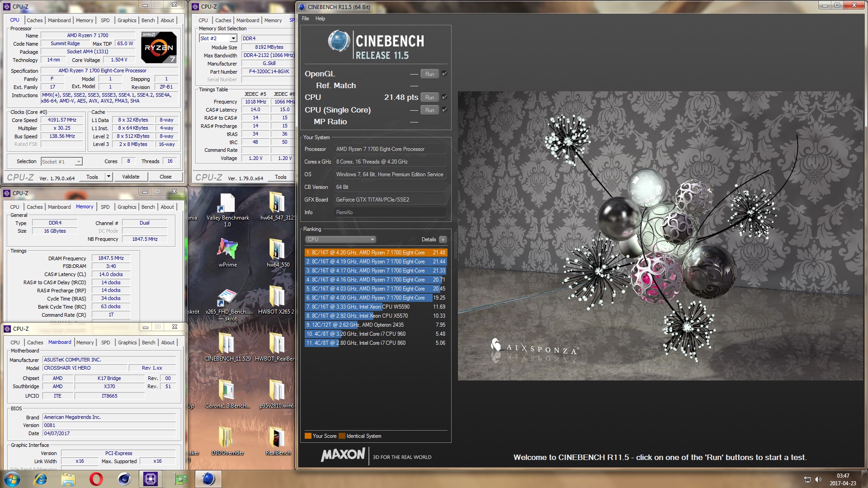Expand the Slot #2 memory slot dropdown
Viewport: 868px width, 488px height.
click(233, 38)
